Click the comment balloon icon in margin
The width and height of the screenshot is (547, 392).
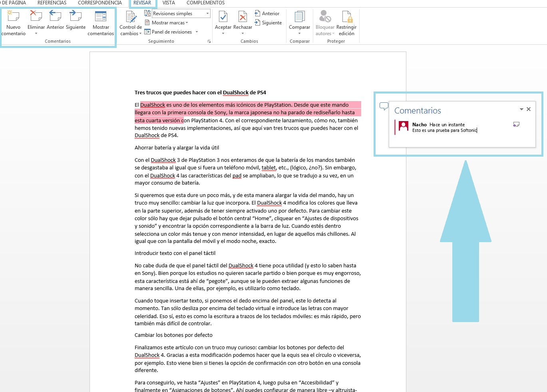pyautogui.click(x=384, y=106)
